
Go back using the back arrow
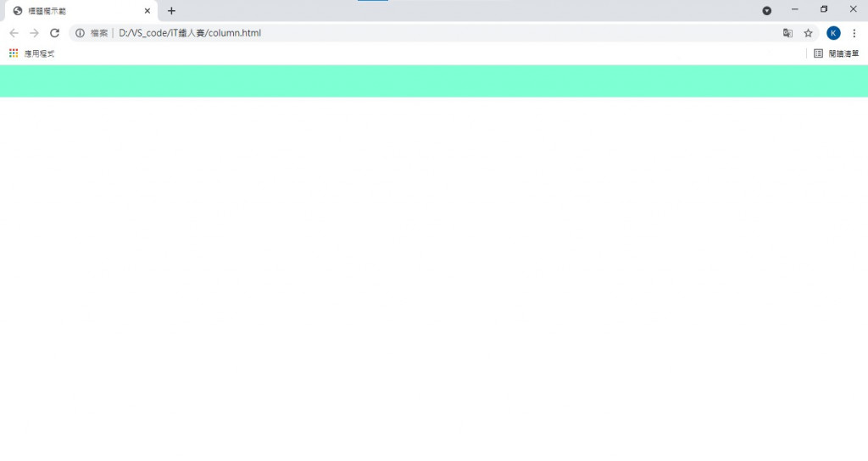[14, 33]
